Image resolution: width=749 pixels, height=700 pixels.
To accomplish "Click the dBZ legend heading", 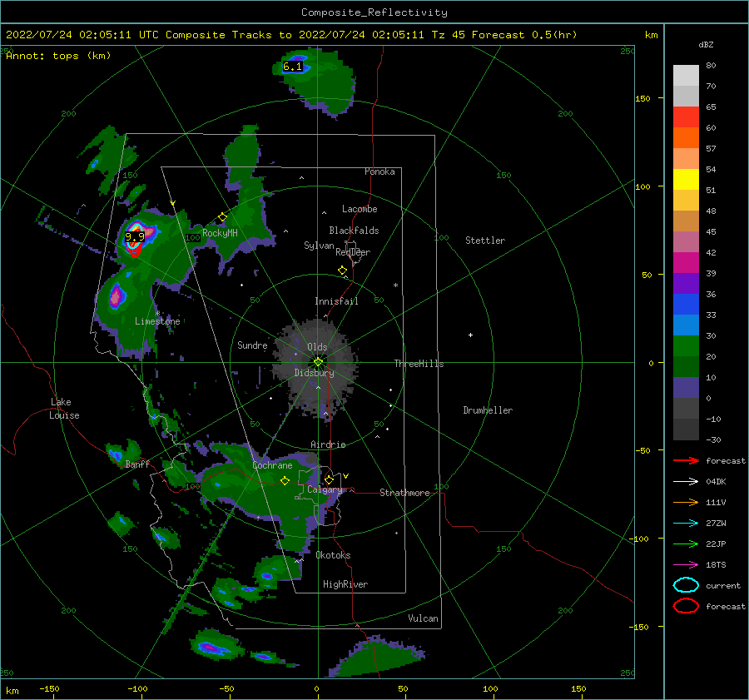I will [x=706, y=44].
